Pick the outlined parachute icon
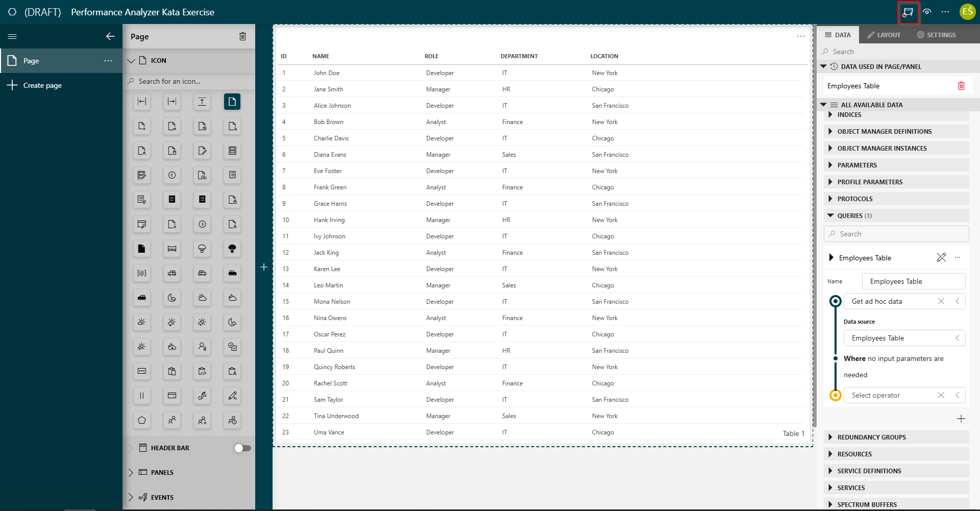The width and height of the screenshot is (980, 511). (202, 249)
